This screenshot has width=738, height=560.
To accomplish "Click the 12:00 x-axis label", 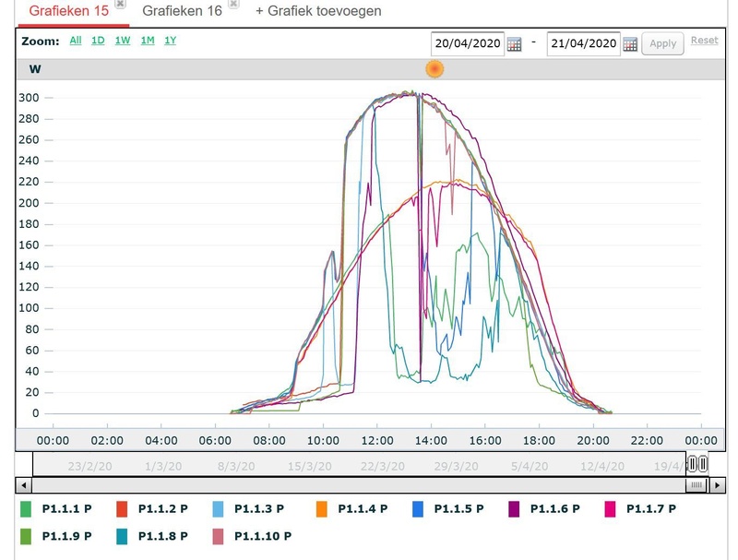I will [x=377, y=441].
